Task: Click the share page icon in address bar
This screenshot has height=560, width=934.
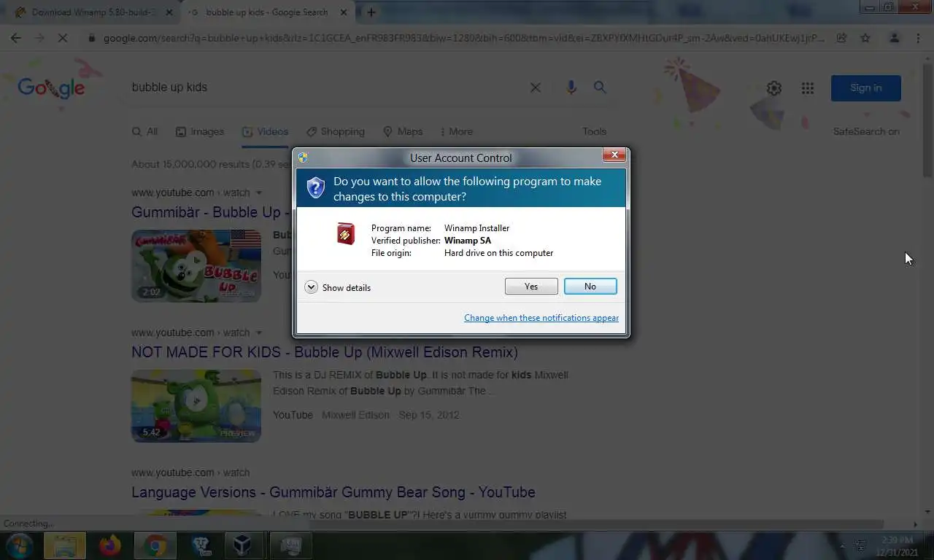Action: point(841,38)
